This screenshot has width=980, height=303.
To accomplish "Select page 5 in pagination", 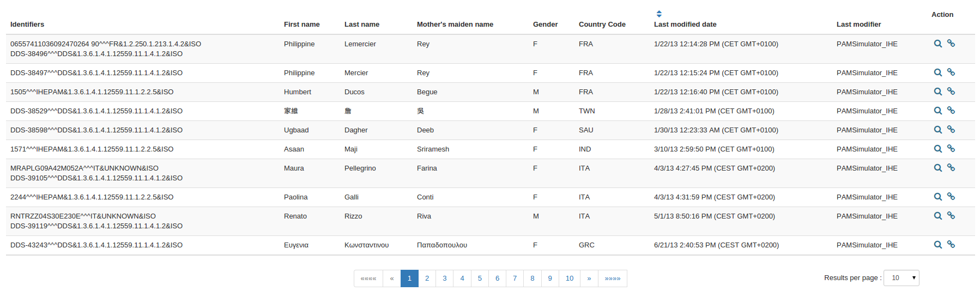I will [x=480, y=278].
